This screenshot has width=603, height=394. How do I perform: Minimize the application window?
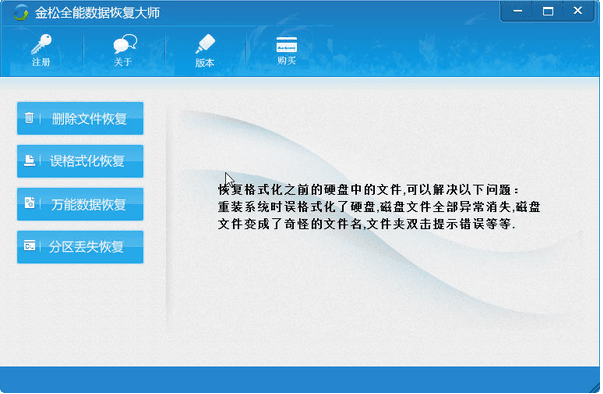(518, 11)
